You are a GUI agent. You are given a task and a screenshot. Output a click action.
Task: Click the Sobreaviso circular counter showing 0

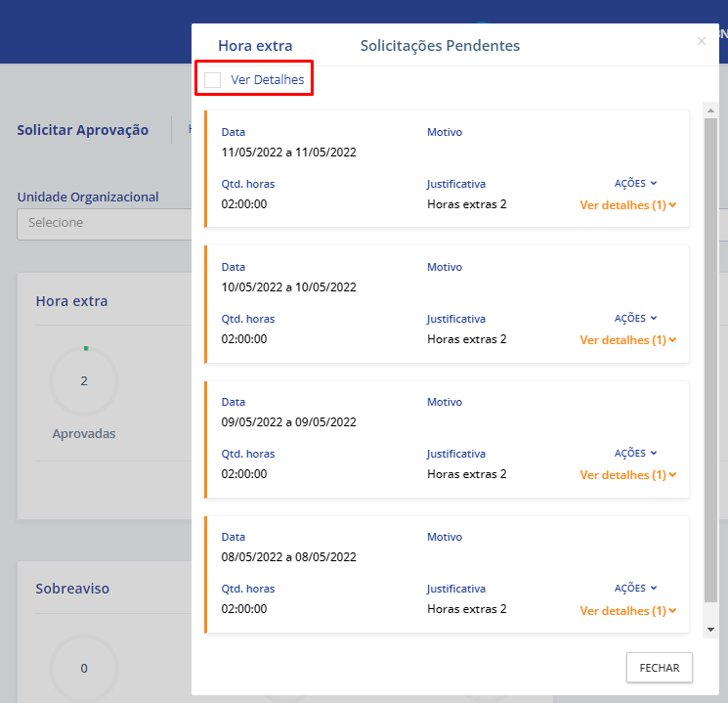click(x=84, y=669)
